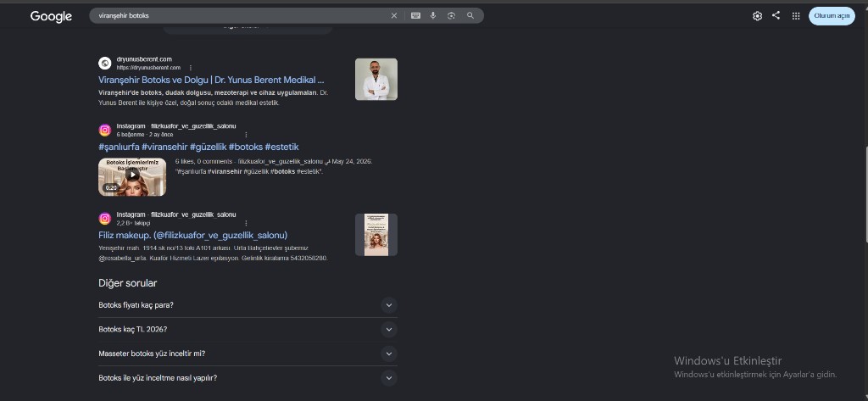Expand Masseter botoks yüz inceltir mi
This screenshot has width=868, height=401.
tap(248, 354)
